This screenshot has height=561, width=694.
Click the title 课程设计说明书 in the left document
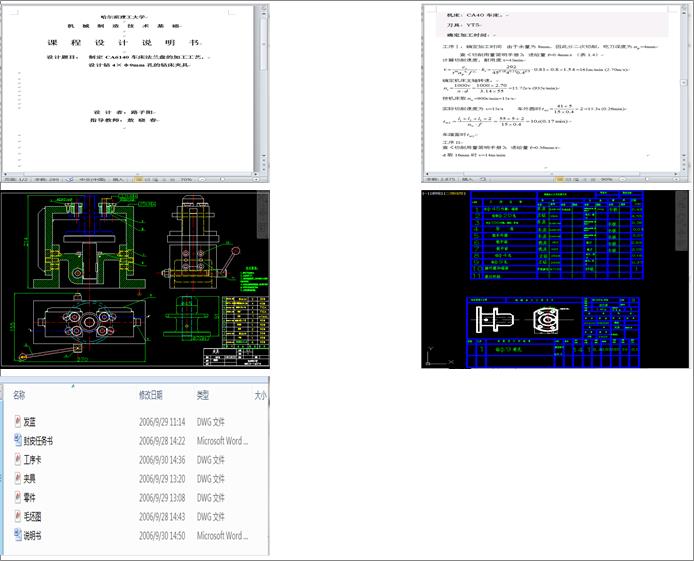[124, 43]
